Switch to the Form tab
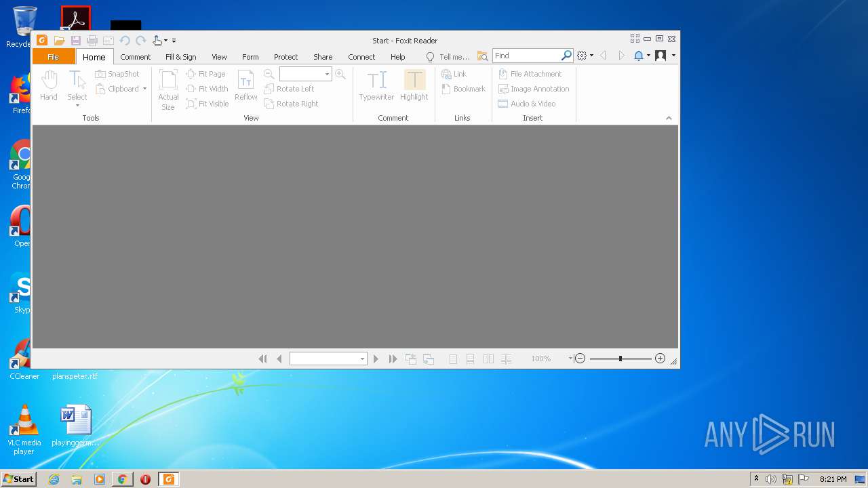Image resolution: width=868 pixels, height=488 pixels. coord(250,57)
